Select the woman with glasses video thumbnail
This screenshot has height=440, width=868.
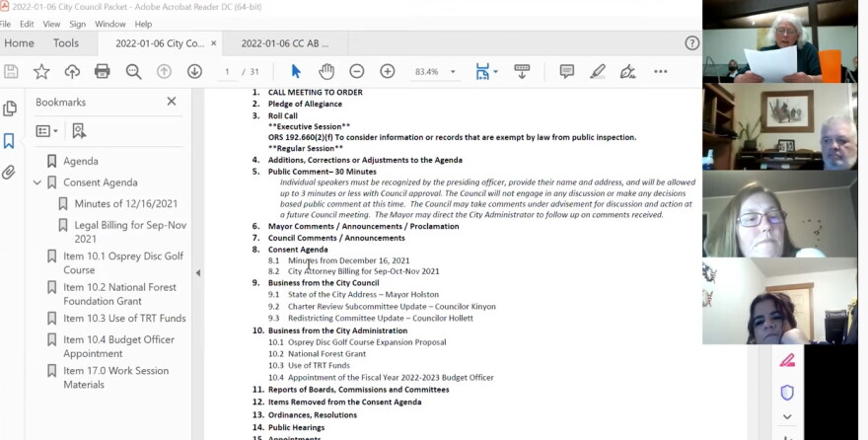[779, 214]
